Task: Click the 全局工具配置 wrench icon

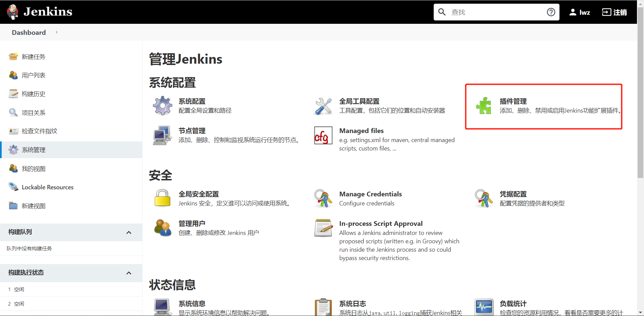Action: point(323,106)
